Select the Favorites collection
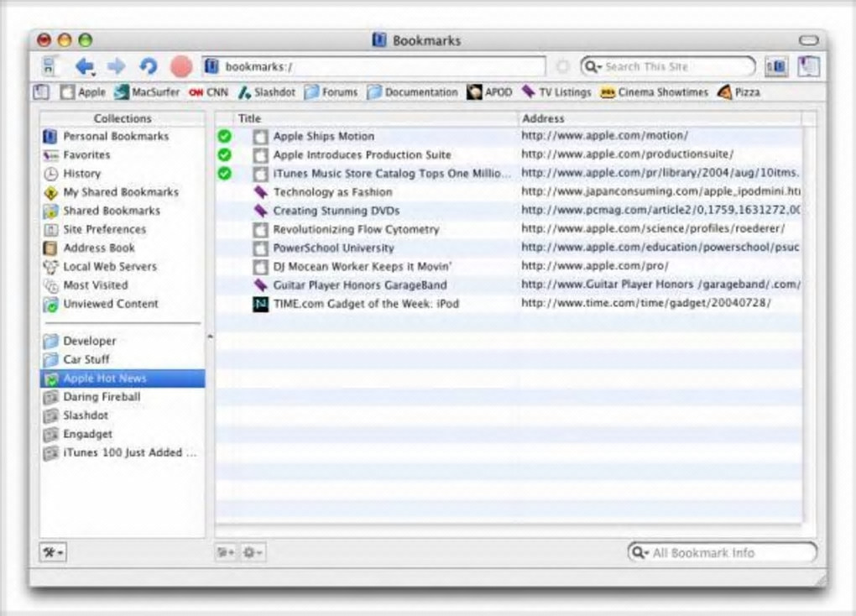The image size is (856, 616). pos(123,155)
